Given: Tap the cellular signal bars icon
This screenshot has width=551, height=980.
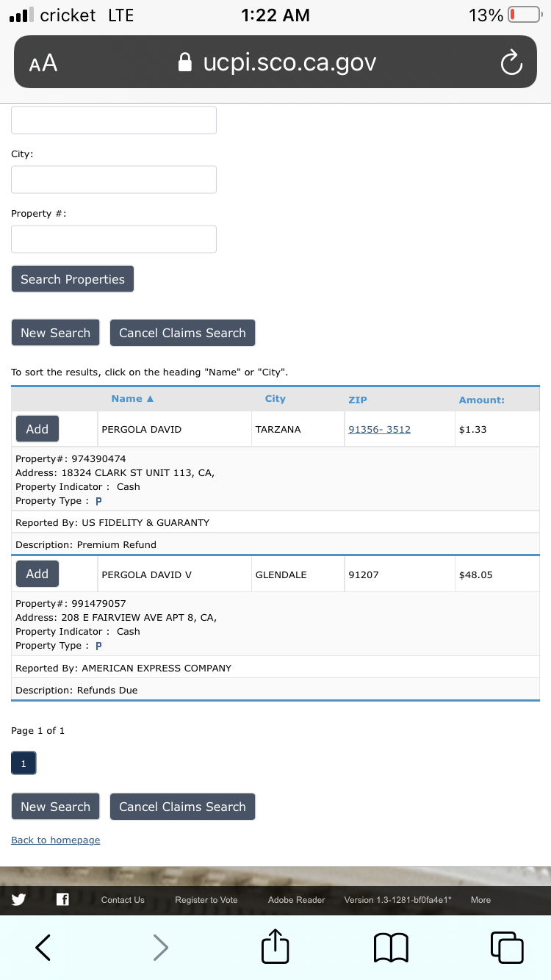Looking at the screenshot, I should [21, 15].
